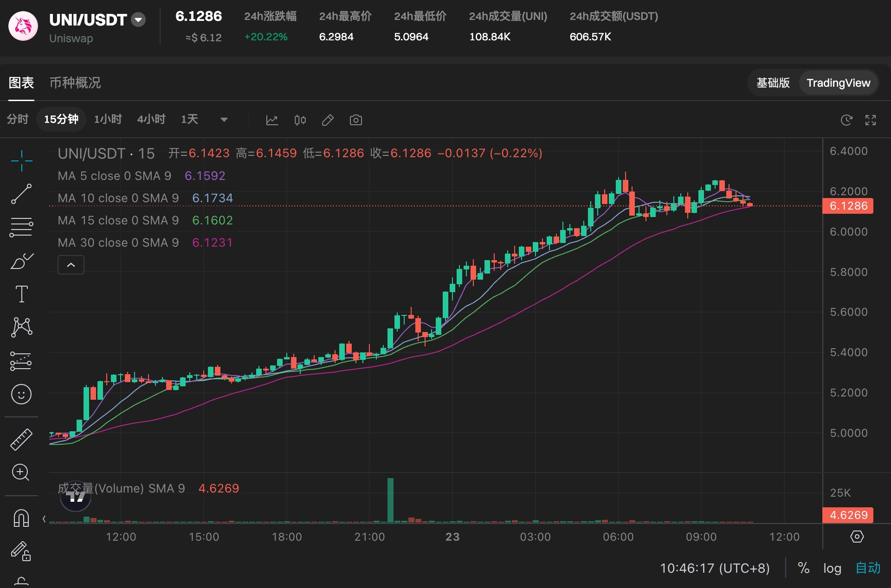Screen dimensions: 891x588
Task: Open the UNI/USDT pair selector dropdown
Action: pyautogui.click(x=138, y=20)
